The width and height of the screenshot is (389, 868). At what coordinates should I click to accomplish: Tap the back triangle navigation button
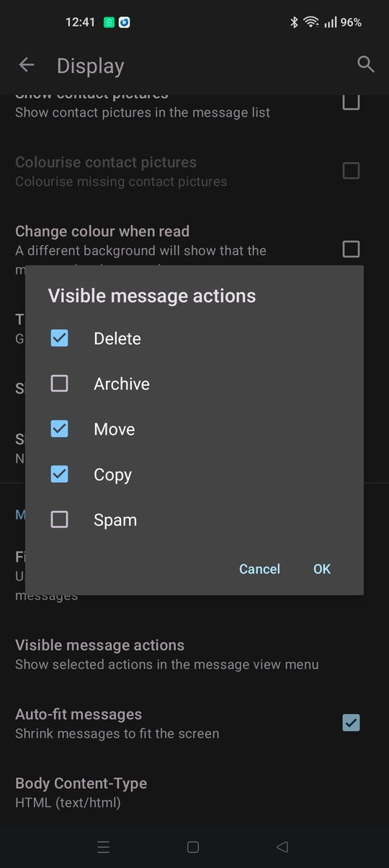[x=282, y=847]
